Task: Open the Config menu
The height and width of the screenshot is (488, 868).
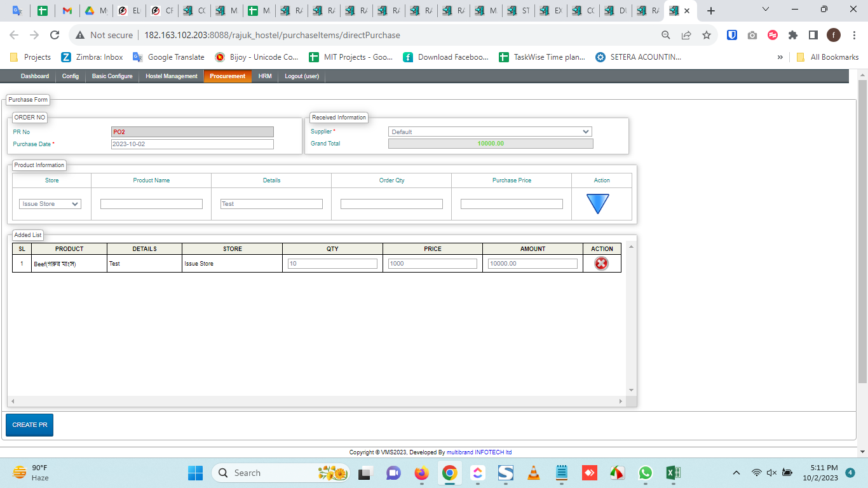Action: pos(71,76)
